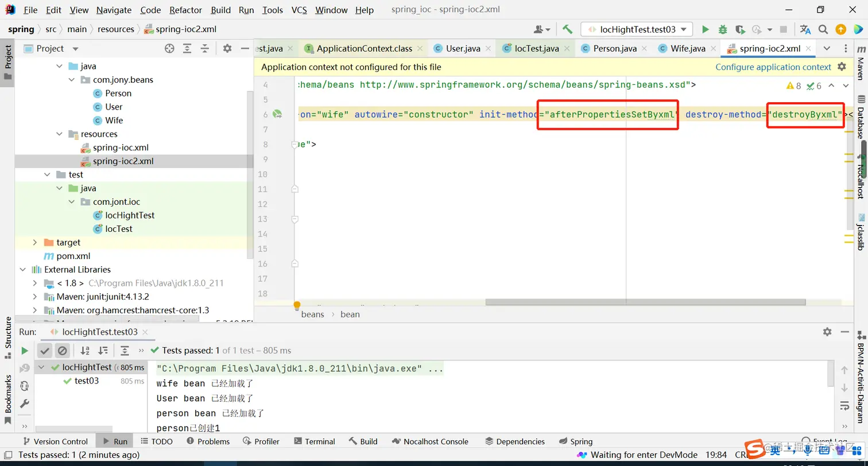Run IocHightTest.test03 with the green play toolbar icon
The width and height of the screenshot is (868, 466).
point(706,29)
